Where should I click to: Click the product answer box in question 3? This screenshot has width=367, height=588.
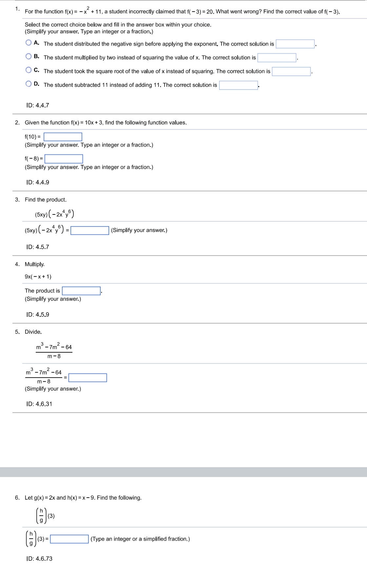click(90, 230)
